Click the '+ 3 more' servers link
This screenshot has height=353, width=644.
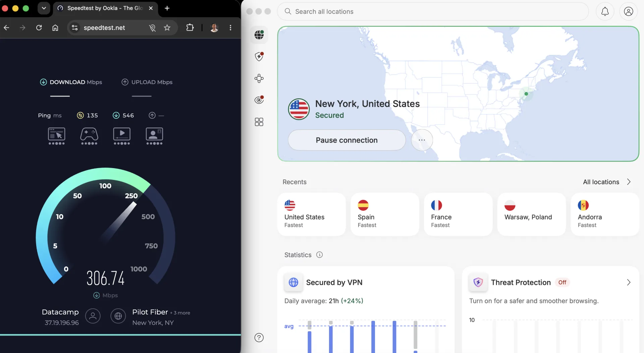coord(180,313)
